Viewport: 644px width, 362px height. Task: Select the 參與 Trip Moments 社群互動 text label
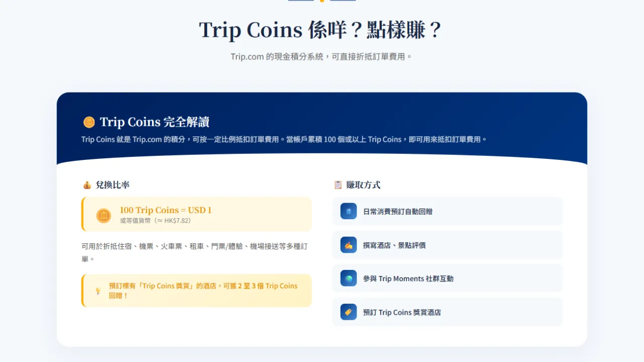408,279
